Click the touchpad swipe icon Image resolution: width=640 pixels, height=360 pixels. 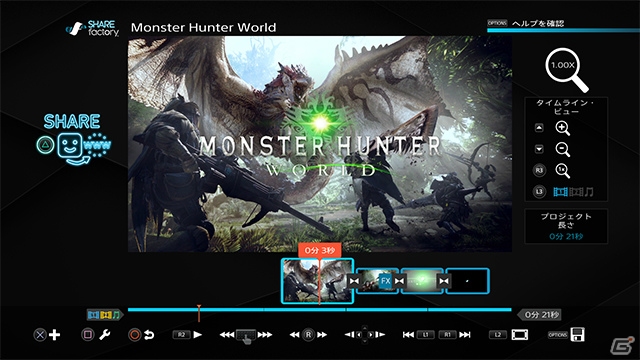tap(246, 336)
